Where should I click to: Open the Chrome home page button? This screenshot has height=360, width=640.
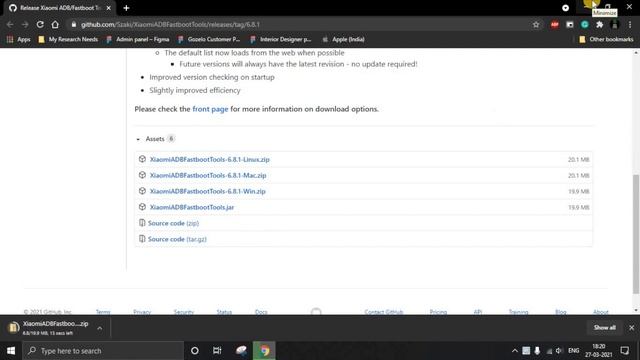pyautogui.click(x=55, y=24)
